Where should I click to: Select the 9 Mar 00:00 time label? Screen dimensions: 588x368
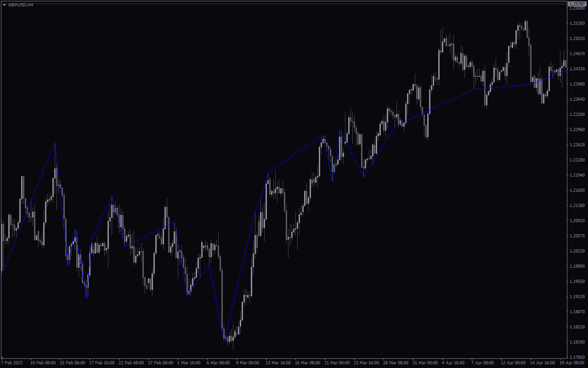[248, 362]
